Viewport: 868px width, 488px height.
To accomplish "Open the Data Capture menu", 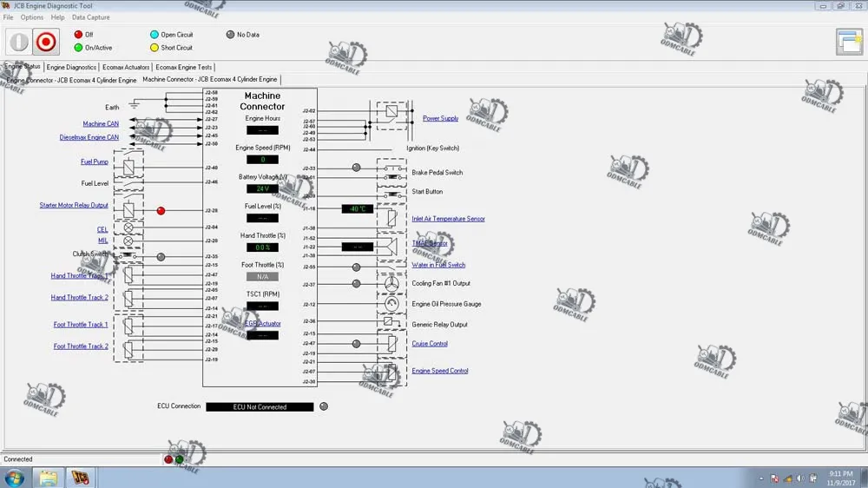I will pyautogui.click(x=90, y=17).
